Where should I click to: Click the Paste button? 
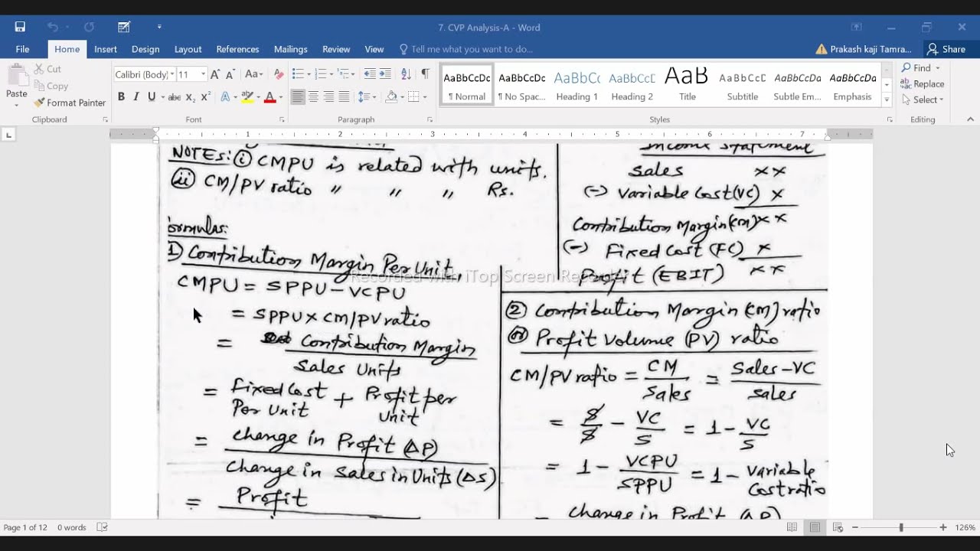click(17, 85)
